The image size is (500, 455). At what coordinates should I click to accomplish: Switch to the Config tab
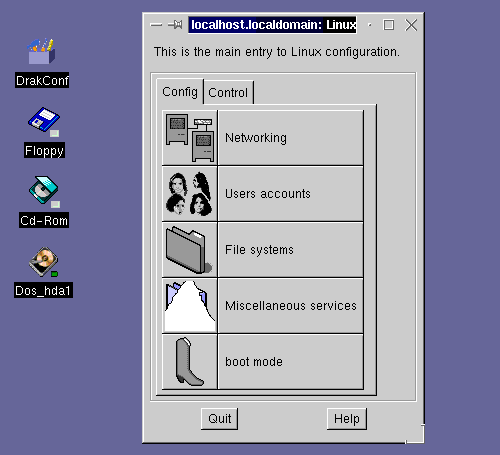(x=180, y=92)
